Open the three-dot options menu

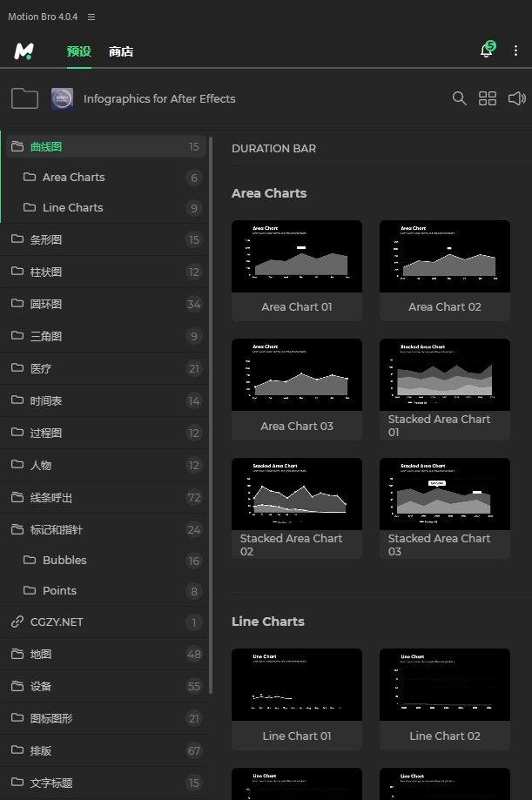tap(515, 50)
